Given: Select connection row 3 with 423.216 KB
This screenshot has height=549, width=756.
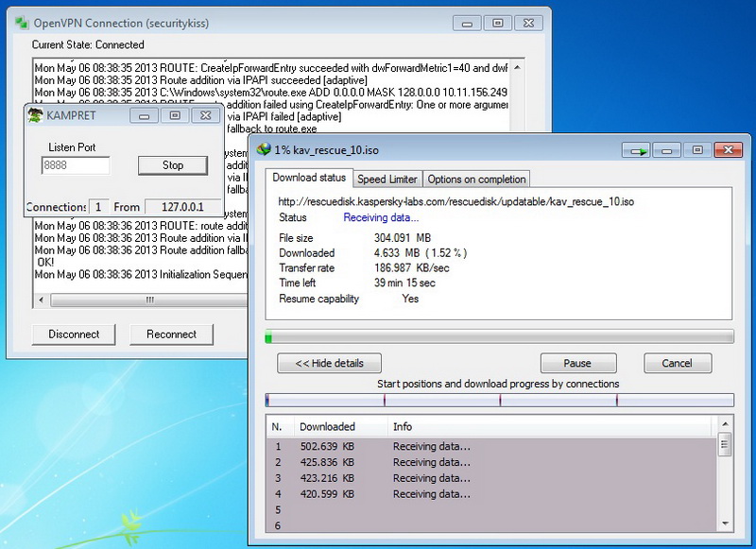Looking at the screenshot, I should coord(491,478).
